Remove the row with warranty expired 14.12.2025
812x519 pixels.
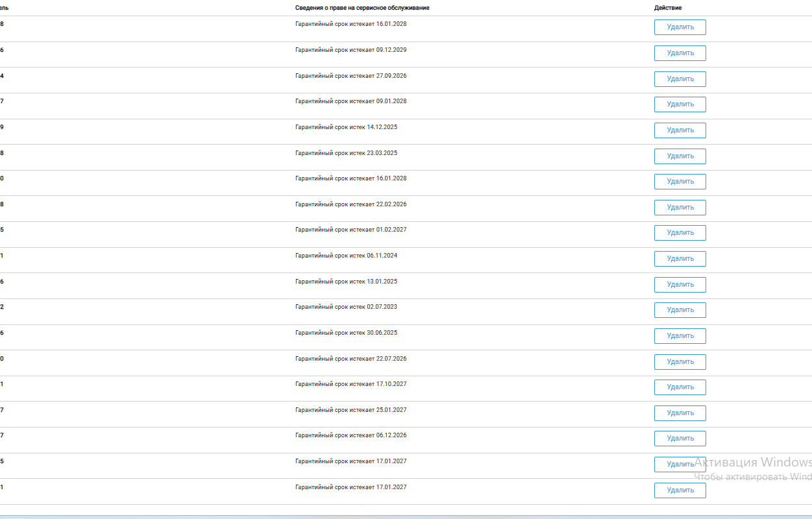(680, 130)
